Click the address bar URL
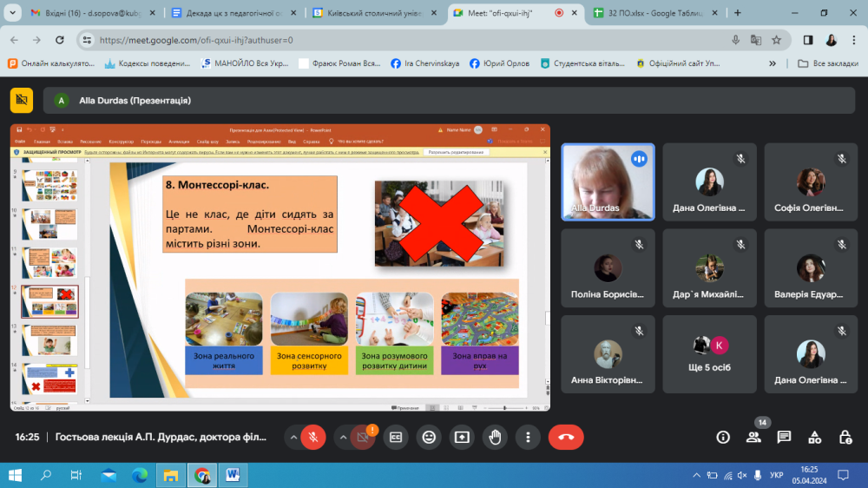 point(196,40)
